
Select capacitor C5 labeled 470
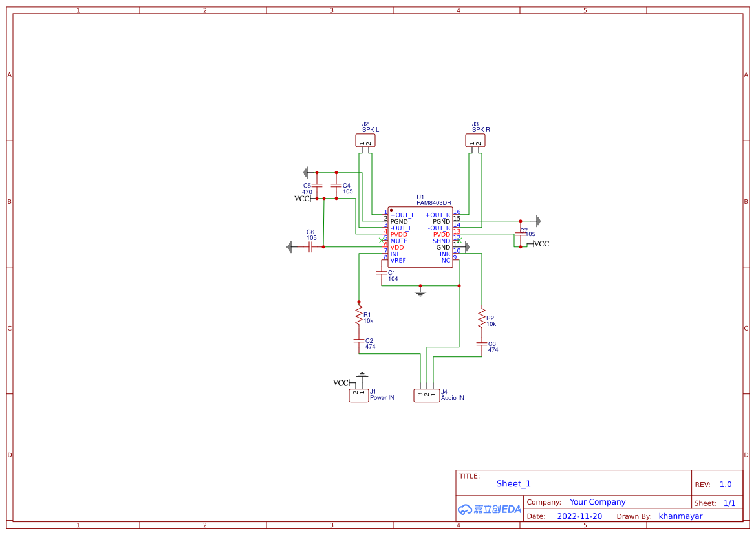click(x=316, y=186)
